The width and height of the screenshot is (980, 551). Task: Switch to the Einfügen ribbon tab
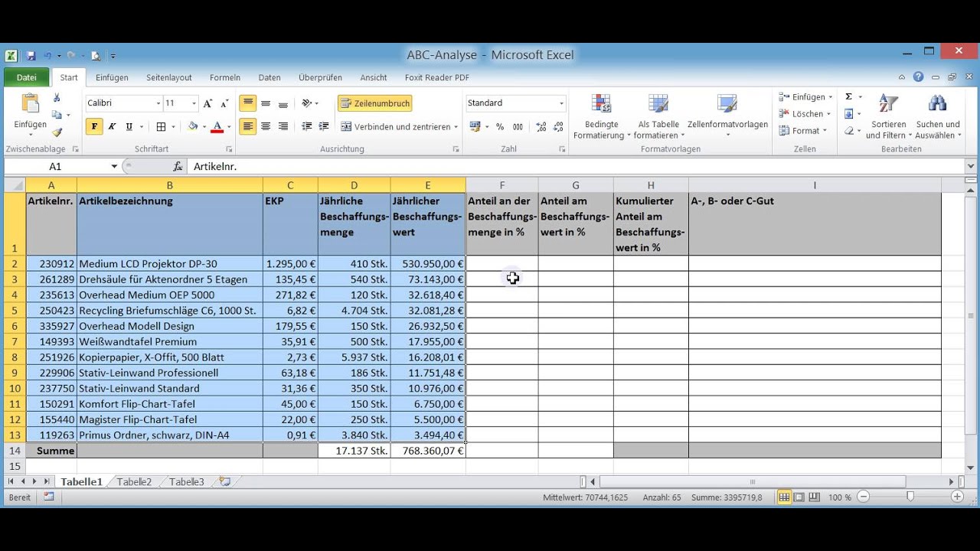[112, 77]
